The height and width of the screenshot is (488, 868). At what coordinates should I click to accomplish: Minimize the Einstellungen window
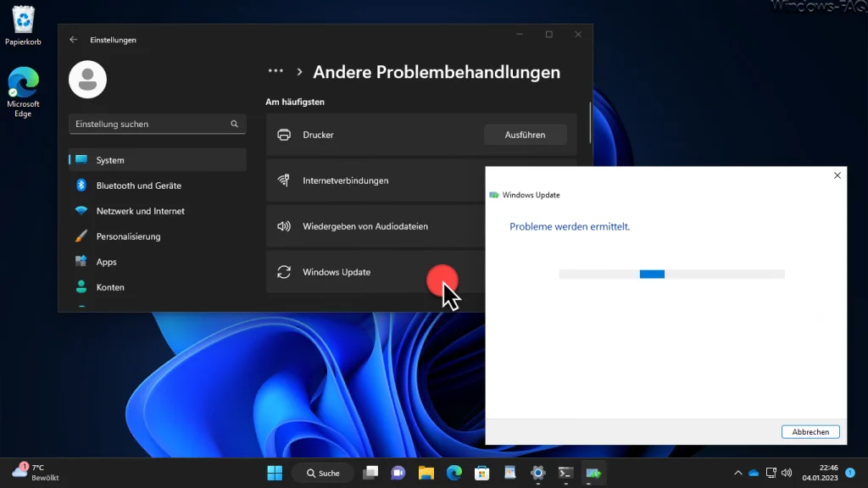coord(520,34)
